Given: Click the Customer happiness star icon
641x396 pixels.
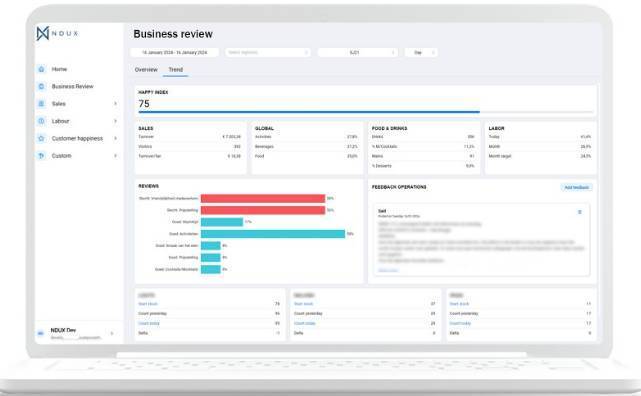Looking at the screenshot, I should (x=41, y=138).
